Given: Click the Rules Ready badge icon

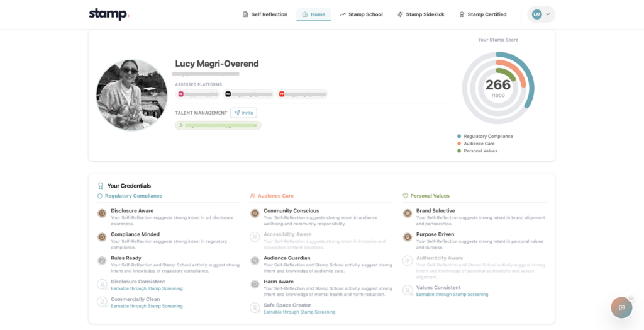Looking at the screenshot, I should [x=102, y=261].
